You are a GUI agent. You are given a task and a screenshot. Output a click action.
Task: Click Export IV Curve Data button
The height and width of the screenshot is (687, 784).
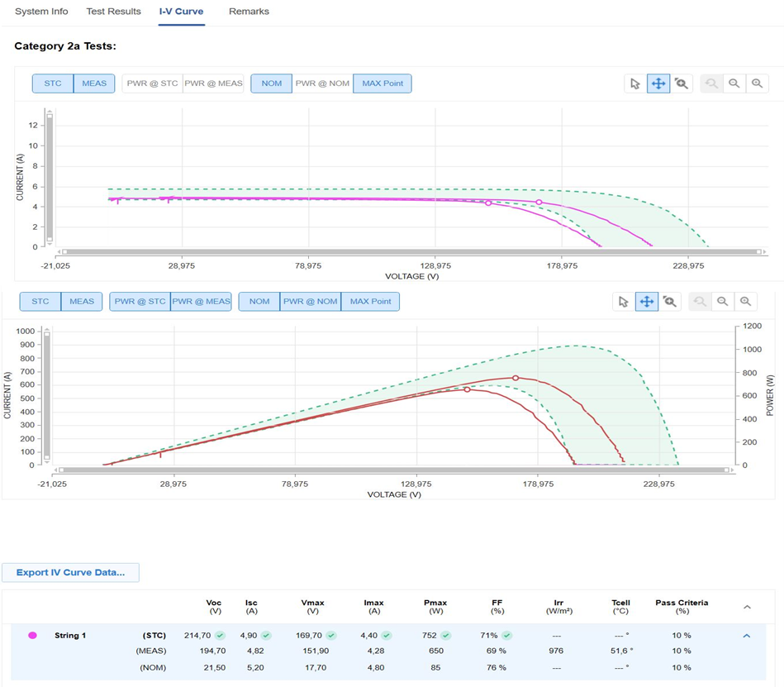click(x=70, y=572)
